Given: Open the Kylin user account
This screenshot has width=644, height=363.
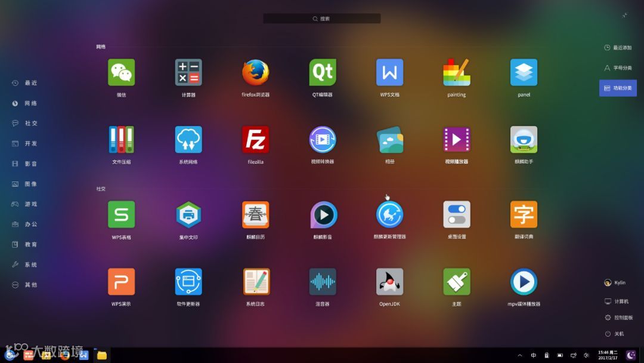Looking at the screenshot, I should (615, 282).
